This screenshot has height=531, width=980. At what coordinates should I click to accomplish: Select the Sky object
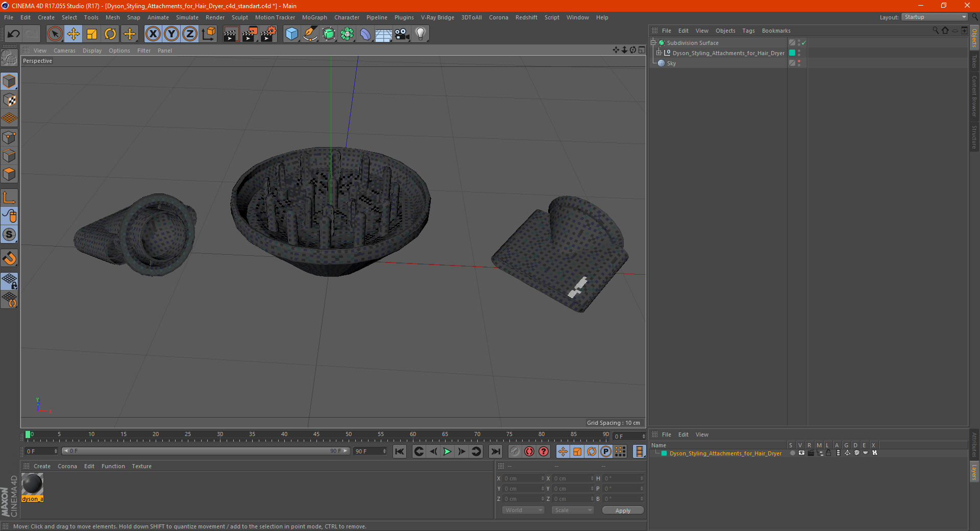(x=671, y=63)
